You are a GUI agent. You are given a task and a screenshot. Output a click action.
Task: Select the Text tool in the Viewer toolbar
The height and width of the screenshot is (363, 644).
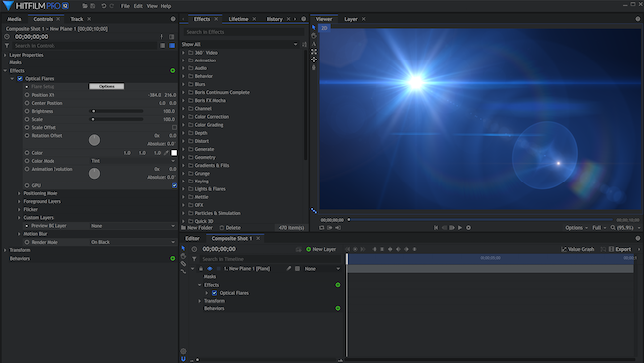click(x=314, y=44)
